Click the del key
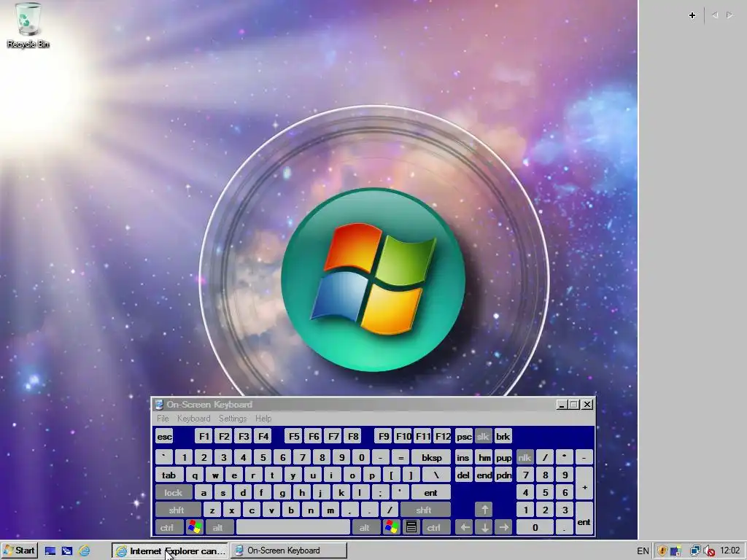747x560 pixels. [x=463, y=475]
